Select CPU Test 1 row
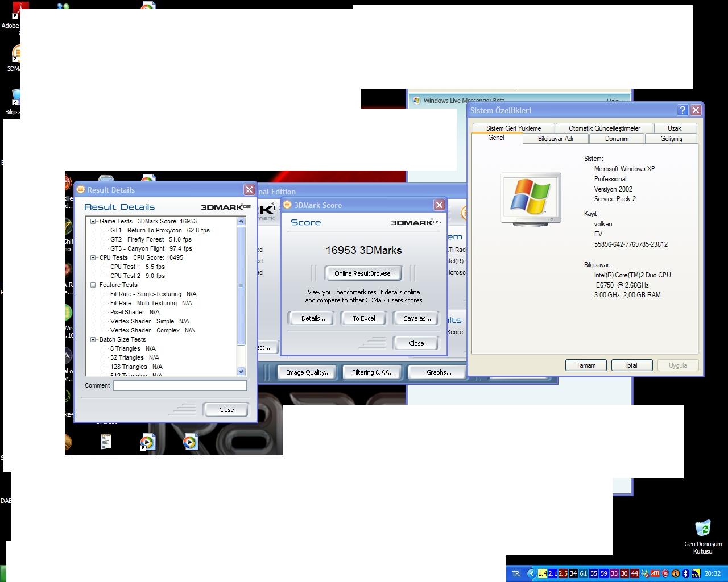The image size is (728, 582). click(138, 267)
